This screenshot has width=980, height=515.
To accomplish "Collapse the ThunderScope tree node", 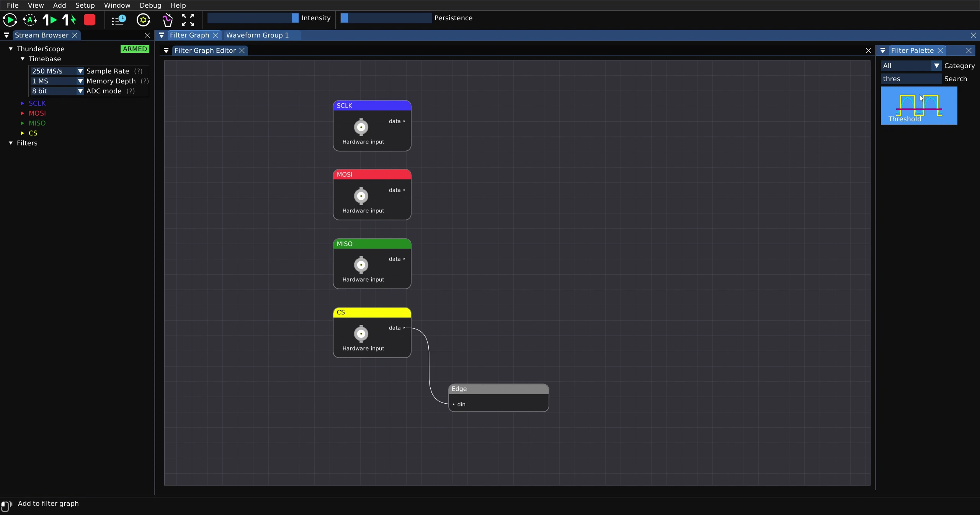I will click(x=11, y=49).
